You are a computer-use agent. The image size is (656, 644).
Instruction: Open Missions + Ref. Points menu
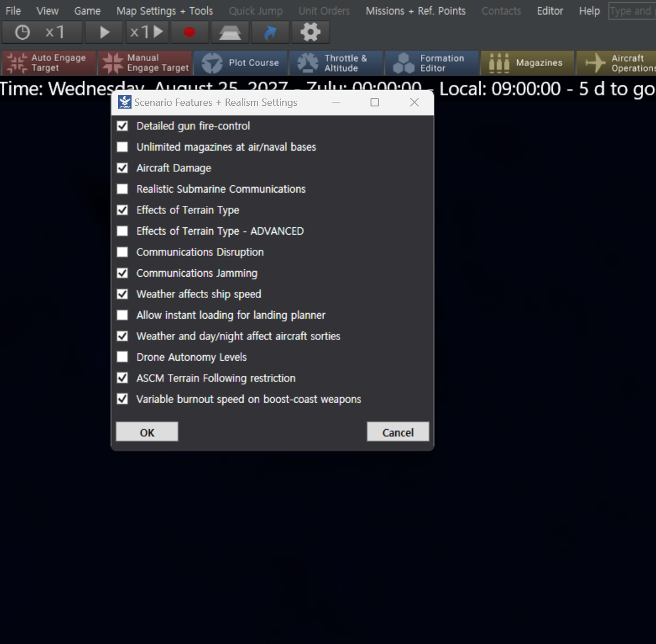415,11
